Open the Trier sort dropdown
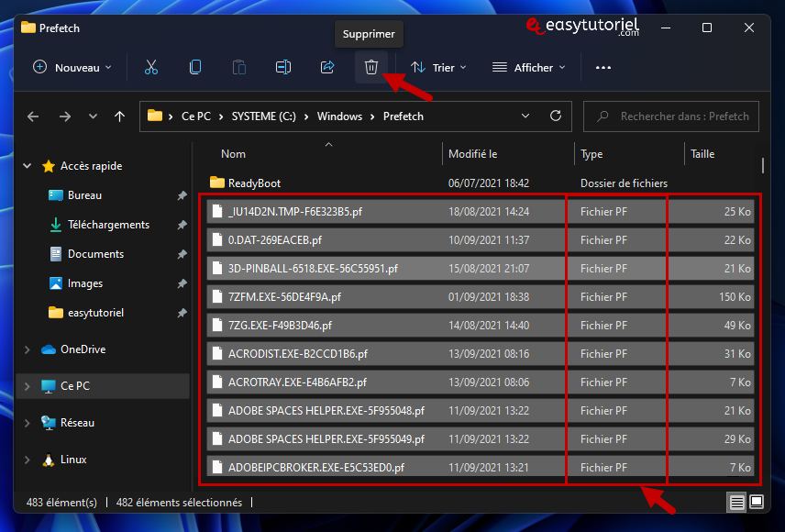The width and height of the screenshot is (785, 532). [x=438, y=67]
